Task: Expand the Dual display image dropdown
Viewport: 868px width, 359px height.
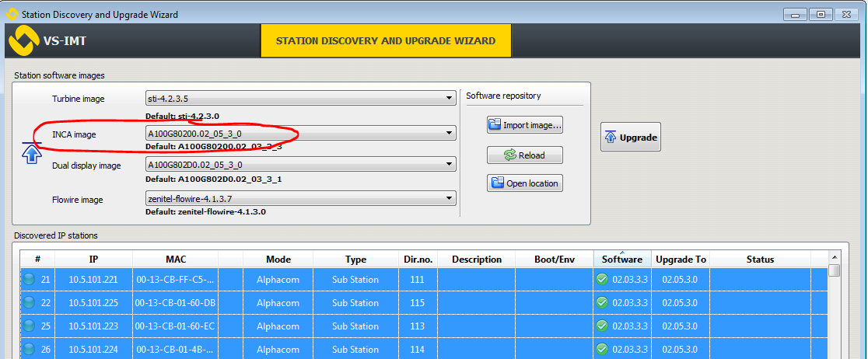Action: coord(300,165)
